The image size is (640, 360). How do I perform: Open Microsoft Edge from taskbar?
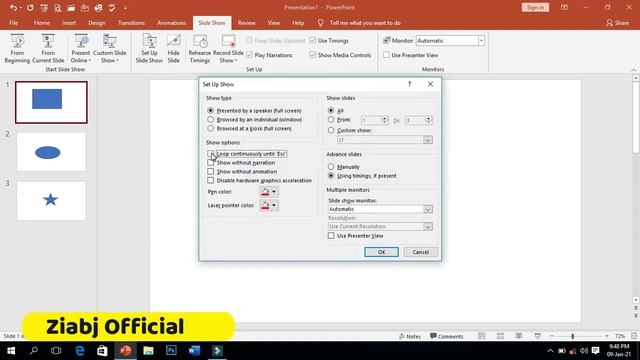(x=80, y=351)
